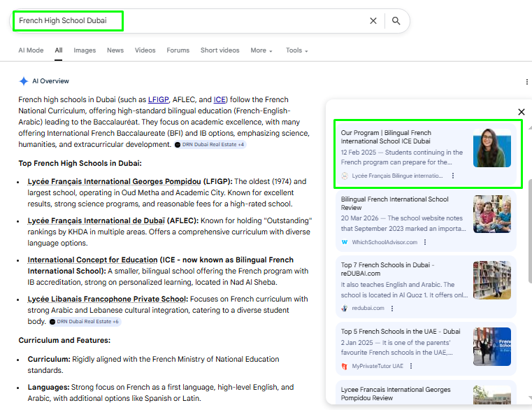The image size is (532, 410).
Task: Switch to the AI Mode tab
Action: click(x=31, y=50)
